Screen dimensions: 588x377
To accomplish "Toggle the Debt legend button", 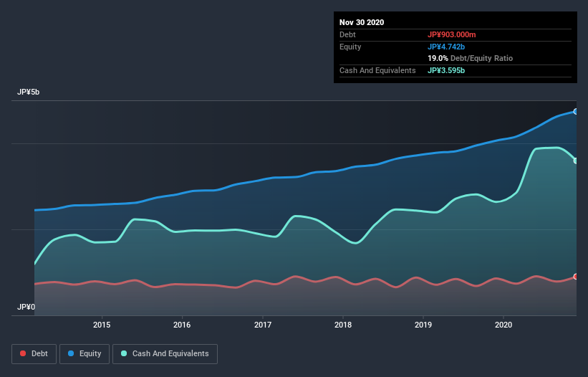I will click(34, 354).
